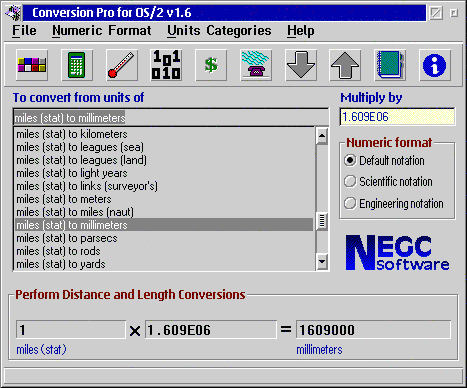Image resolution: width=467 pixels, height=388 pixels.
Task: Click the list scrollbar down arrow
Action: click(322, 261)
